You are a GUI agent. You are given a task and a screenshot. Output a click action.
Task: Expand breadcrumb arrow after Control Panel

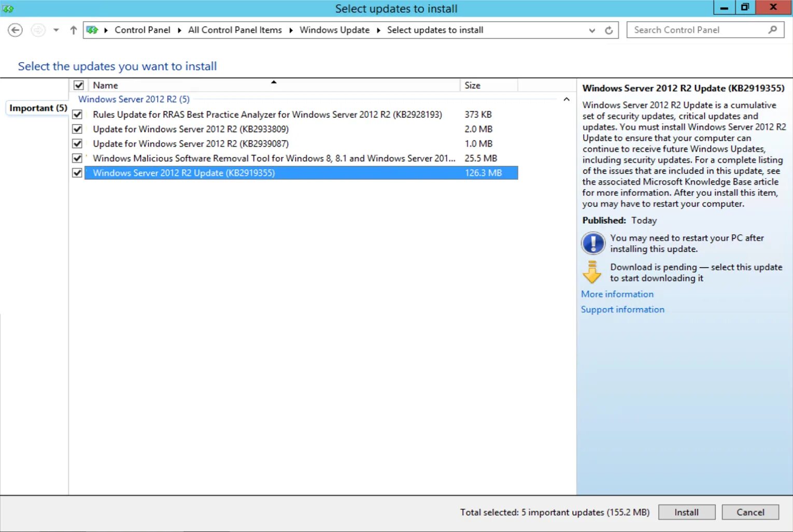click(x=179, y=30)
